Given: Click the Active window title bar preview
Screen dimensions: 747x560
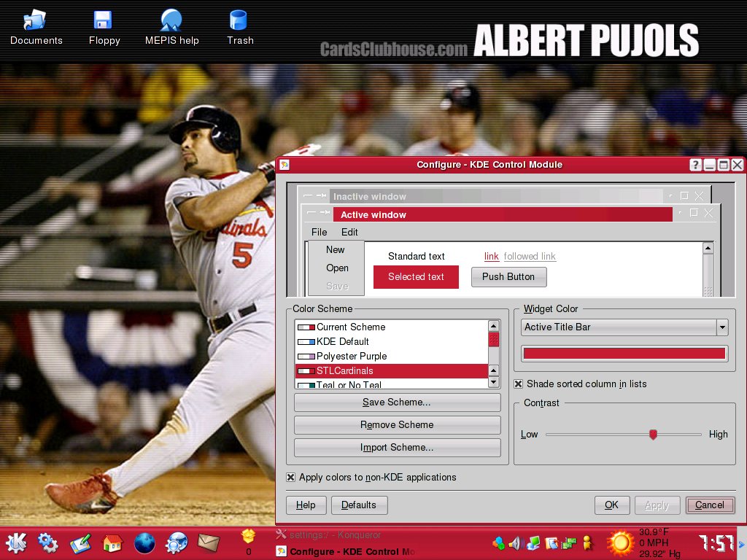Looking at the screenshot, I should (x=503, y=215).
